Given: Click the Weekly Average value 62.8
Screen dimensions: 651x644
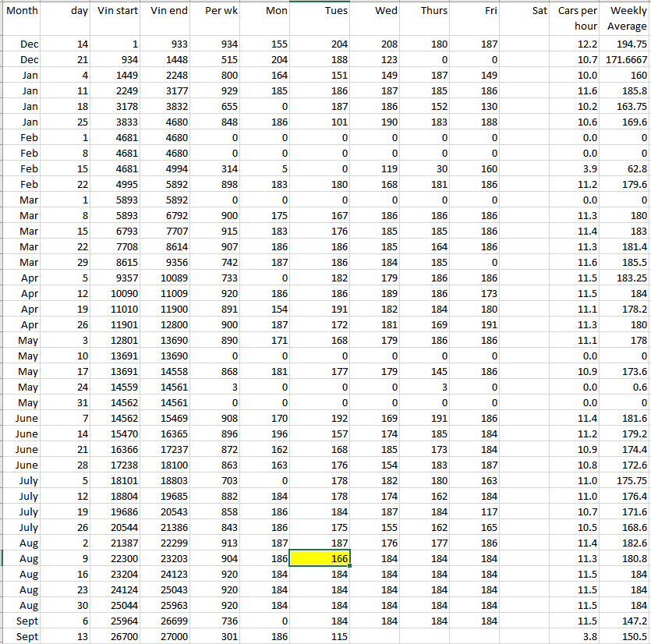Looking at the screenshot, I should tap(626, 169).
